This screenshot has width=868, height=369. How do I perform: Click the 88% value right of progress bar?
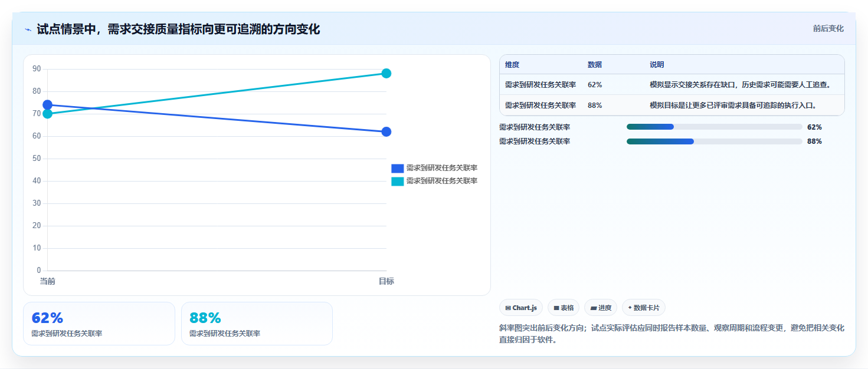(x=814, y=141)
